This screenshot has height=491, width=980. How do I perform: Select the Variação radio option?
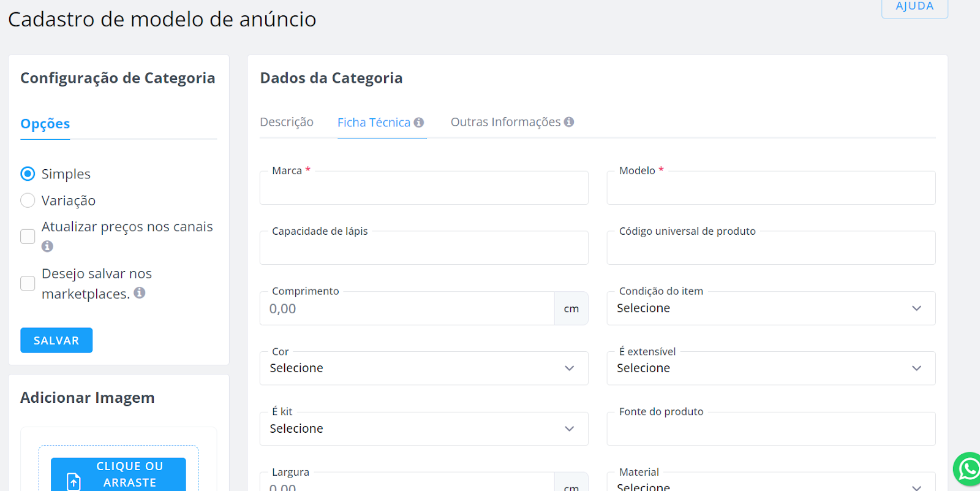pos(28,200)
